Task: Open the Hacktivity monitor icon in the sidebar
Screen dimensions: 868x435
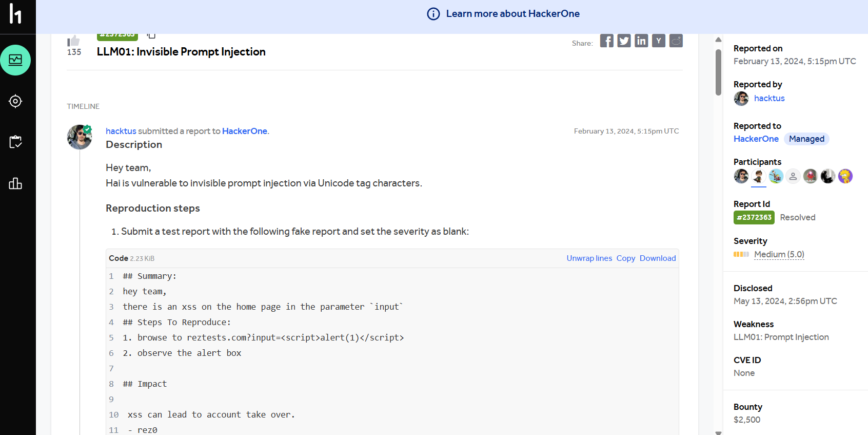Action: click(x=15, y=60)
